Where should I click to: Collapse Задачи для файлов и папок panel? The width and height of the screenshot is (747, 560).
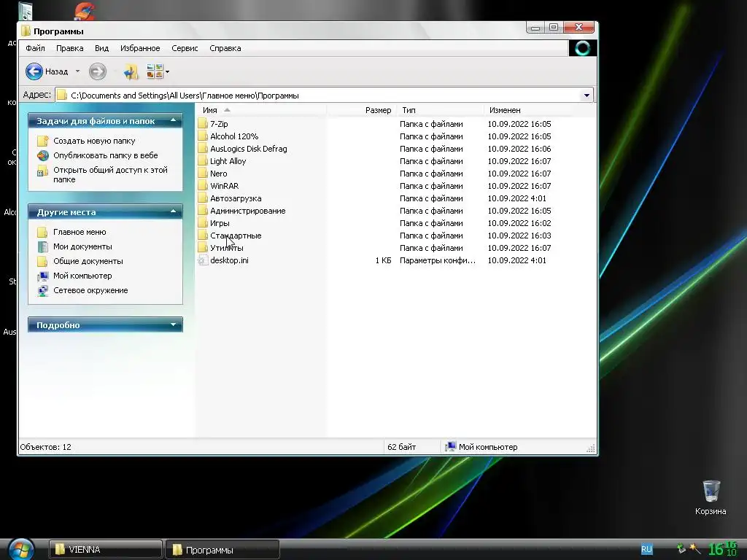tap(174, 120)
